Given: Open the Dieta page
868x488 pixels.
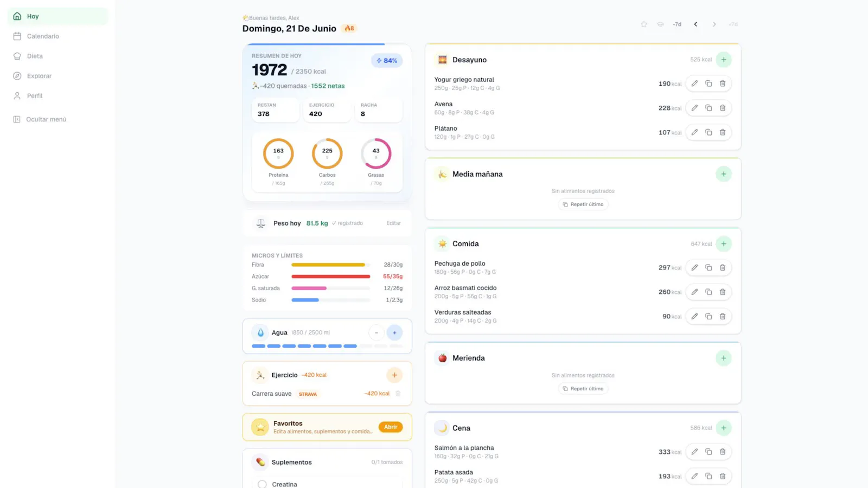Looking at the screenshot, I should pos(58,56).
